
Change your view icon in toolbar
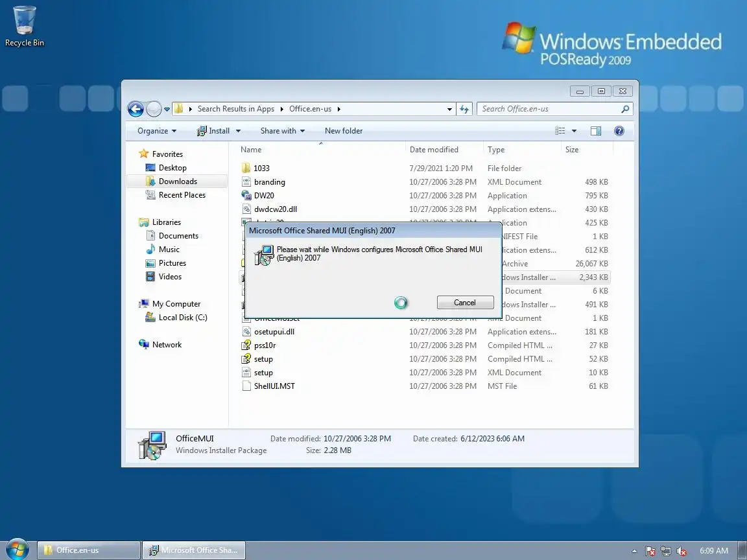point(560,131)
